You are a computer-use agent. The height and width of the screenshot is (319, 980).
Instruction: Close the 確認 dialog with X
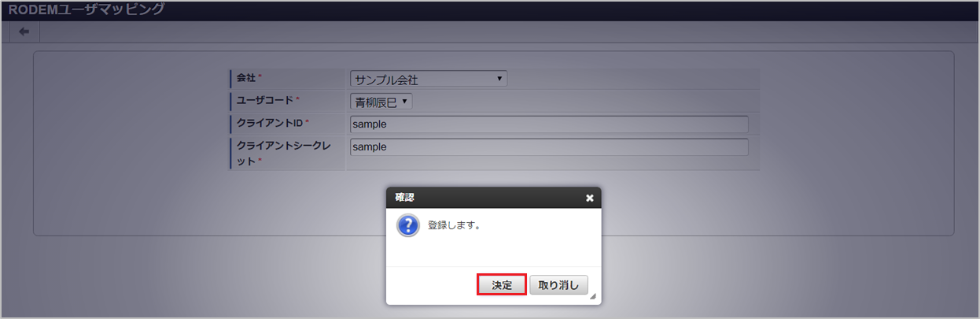point(589,198)
